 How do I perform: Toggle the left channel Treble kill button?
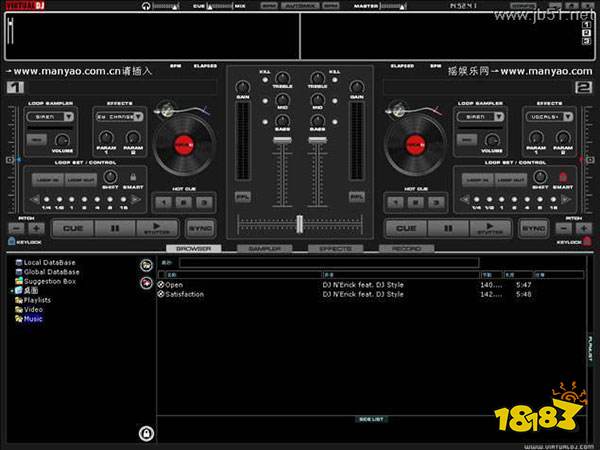265,80
